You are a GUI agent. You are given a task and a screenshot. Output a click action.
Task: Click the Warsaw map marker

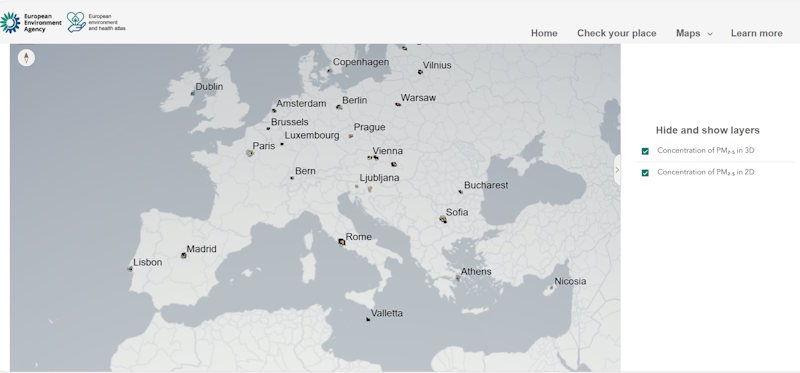click(x=398, y=104)
